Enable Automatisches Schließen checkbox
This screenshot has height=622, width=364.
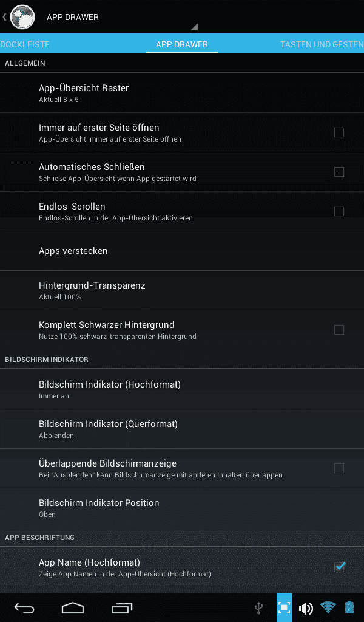coord(339,172)
